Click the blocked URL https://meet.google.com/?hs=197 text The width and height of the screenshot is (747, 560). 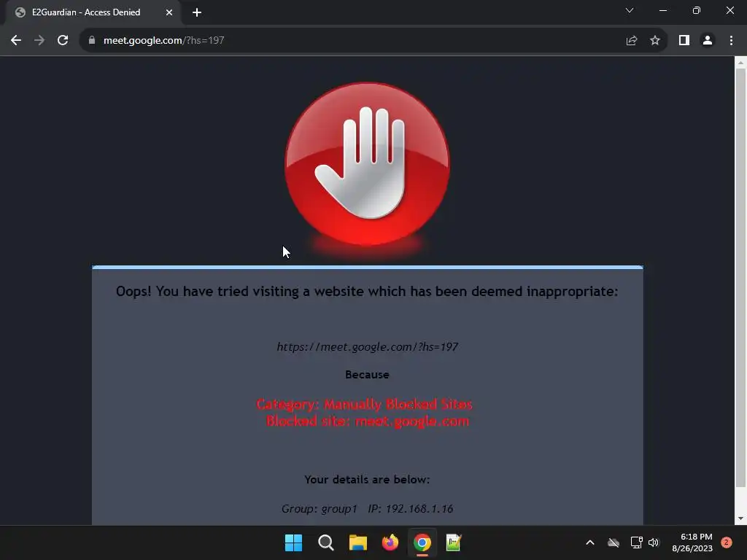click(368, 346)
